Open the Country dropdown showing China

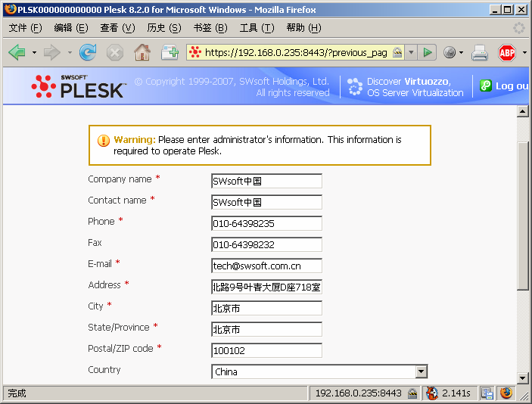[x=319, y=371]
